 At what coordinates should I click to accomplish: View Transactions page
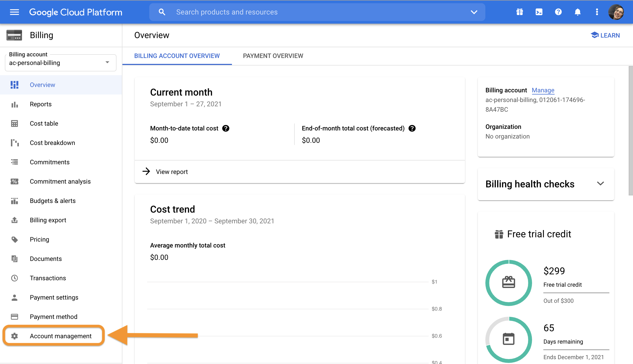click(x=61, y=278)
